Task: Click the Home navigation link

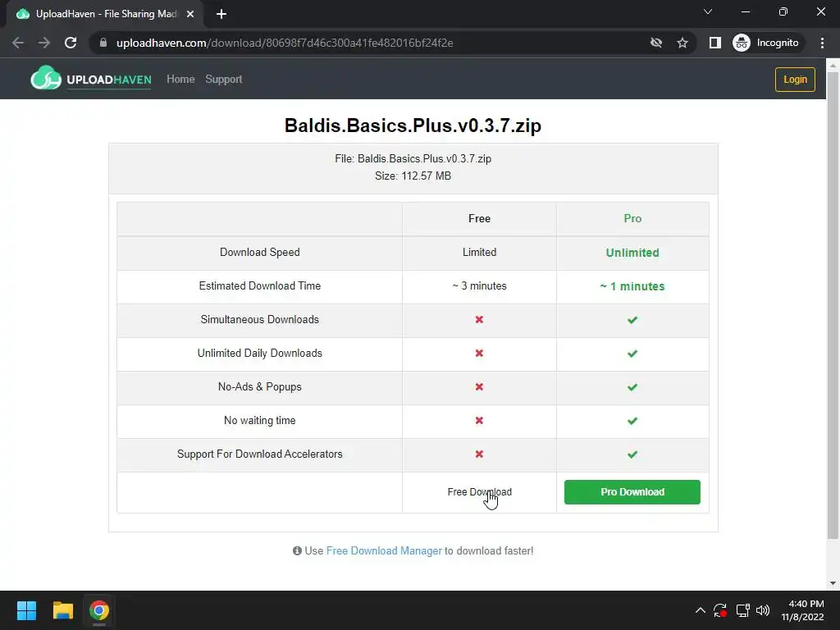Action: pos(180,80)
